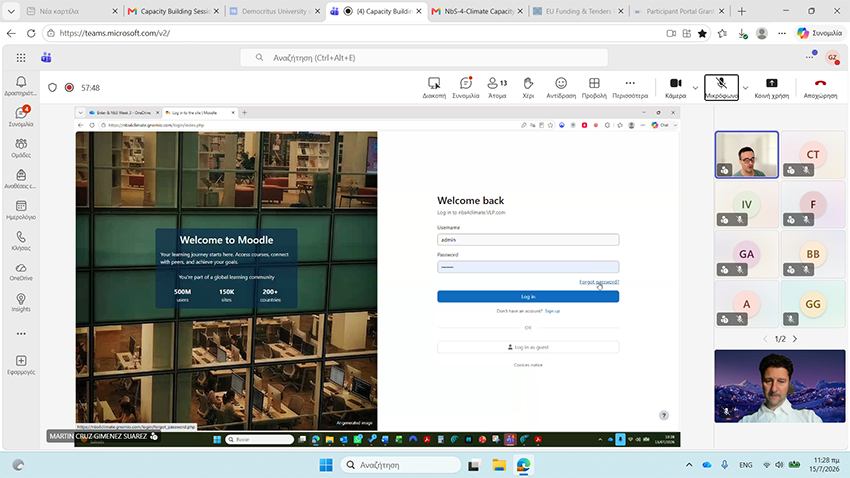This screenshot has width=850, height=478.
Task: Expand microphone options dropdown arrow
Action: 745,88
